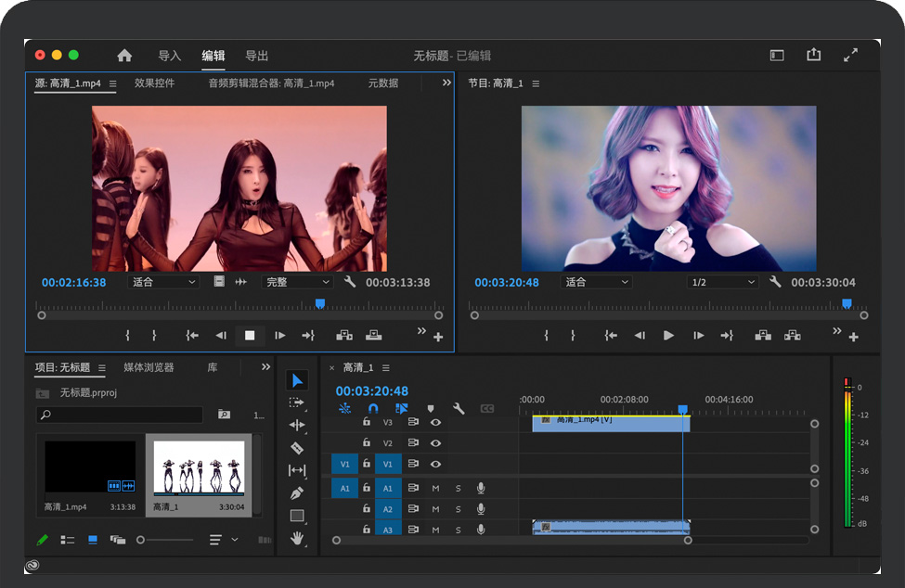Screen dimensions: 905x588
Task: Play the Program monitor video
Action: click(668, 336)
